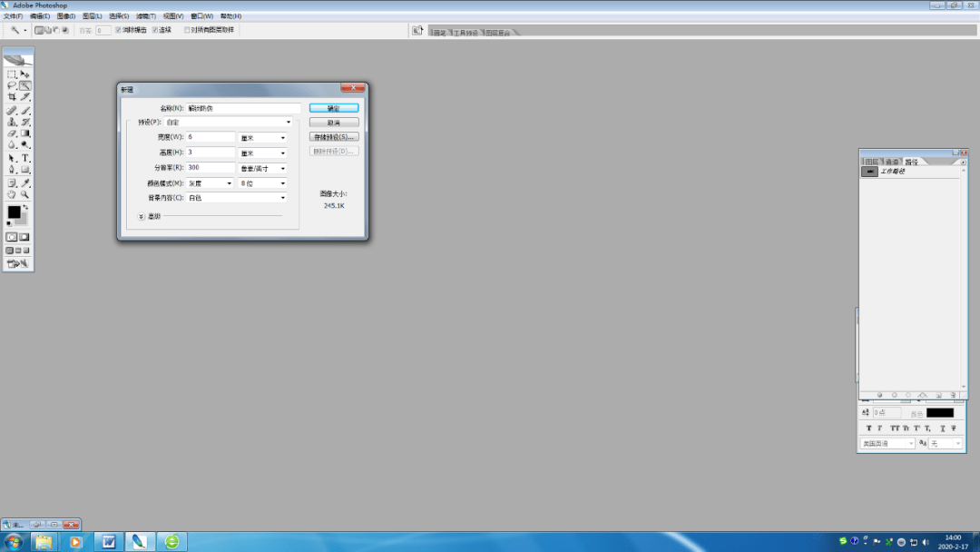Choose Subtract from Selection mode
980x552 pixels.
coord(56,30)
